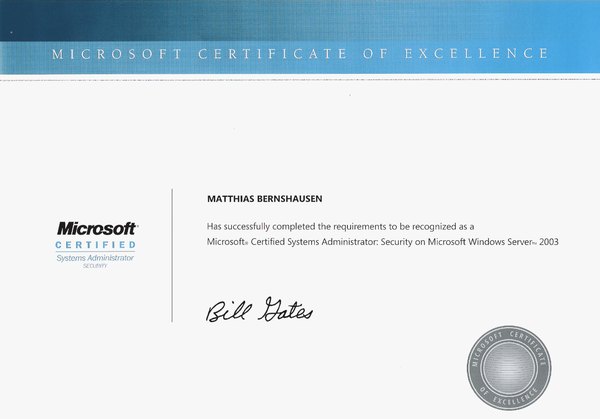Click the line 'Has successfully completed the requirements'
This screenshot has height=419, width=600.
click(x=341, y=227)
